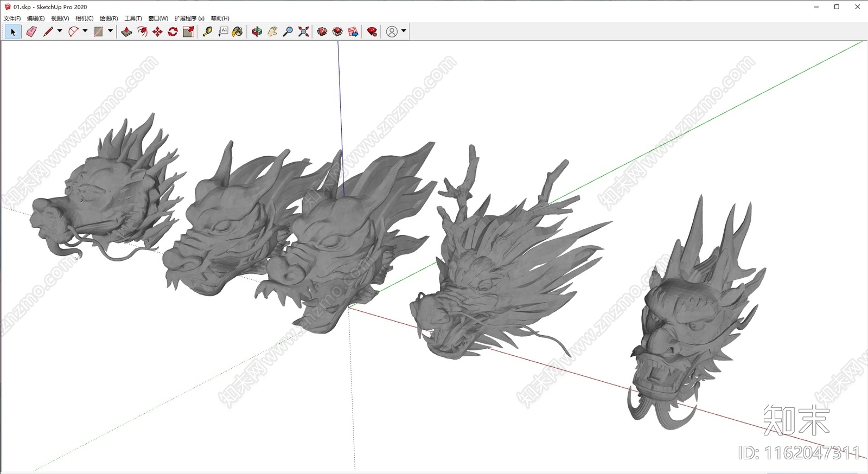Viewport: 868px width, 474px height.
Task: Open the 绘图(R) menu
Action: coord(109,18)
